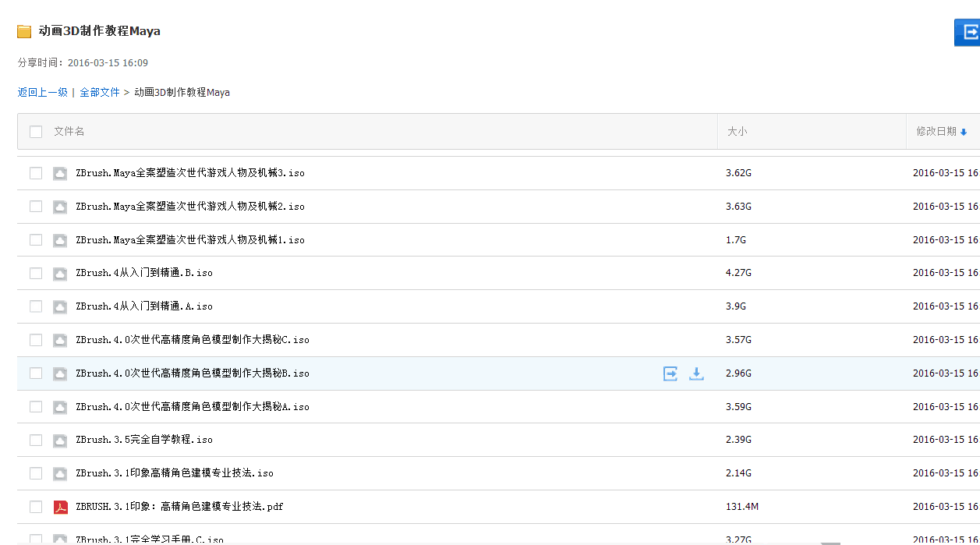The image size is (980, 545).
Task: Click the date cell of the 131.4M pdf row
Action: point(946,507)
